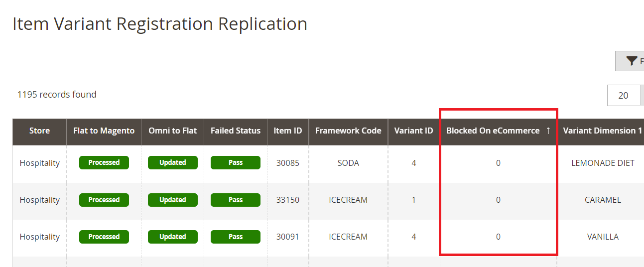Screen dimensions: 644x267
Task: Sort by the Omni to Flat column
Action: click(x=172, y=131)
